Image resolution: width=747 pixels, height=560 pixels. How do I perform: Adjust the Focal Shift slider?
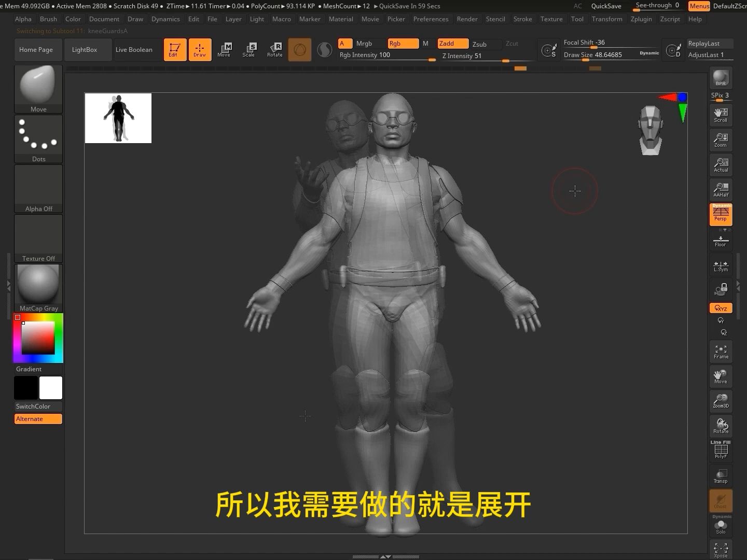coord(611,43)
